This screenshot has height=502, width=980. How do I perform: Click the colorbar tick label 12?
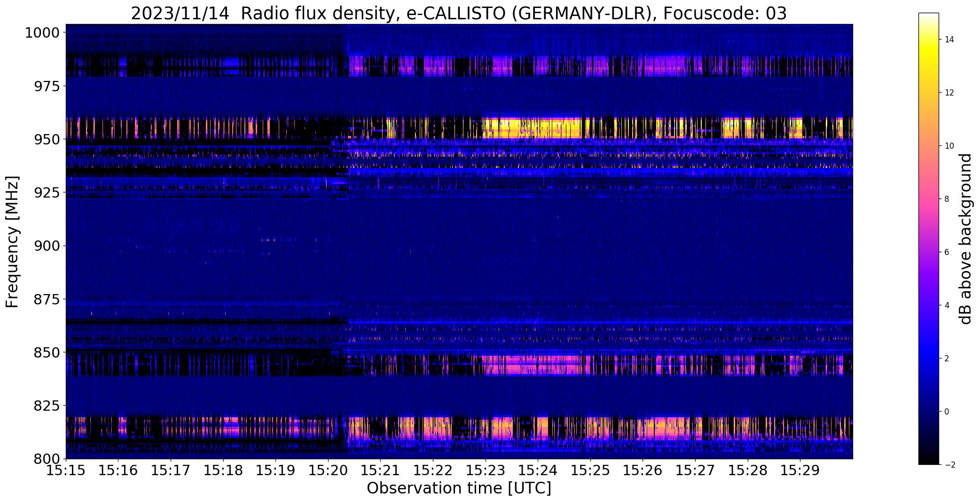pos(949,93)
